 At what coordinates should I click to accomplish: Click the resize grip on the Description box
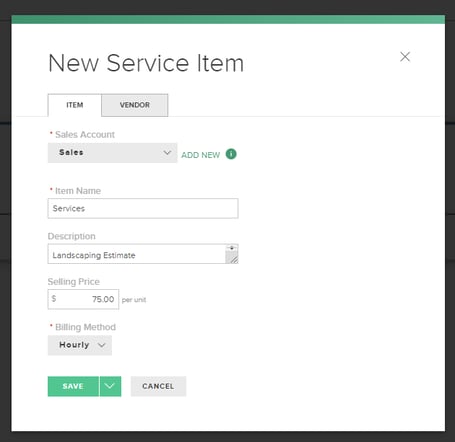pos(234,259)
